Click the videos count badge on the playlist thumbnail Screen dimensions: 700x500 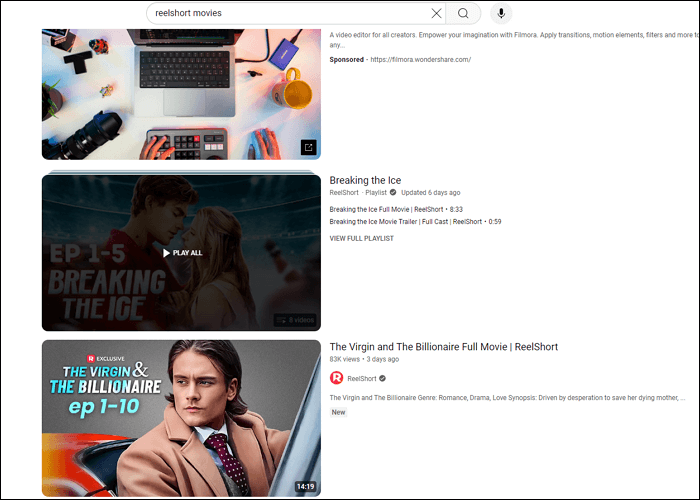295,320
